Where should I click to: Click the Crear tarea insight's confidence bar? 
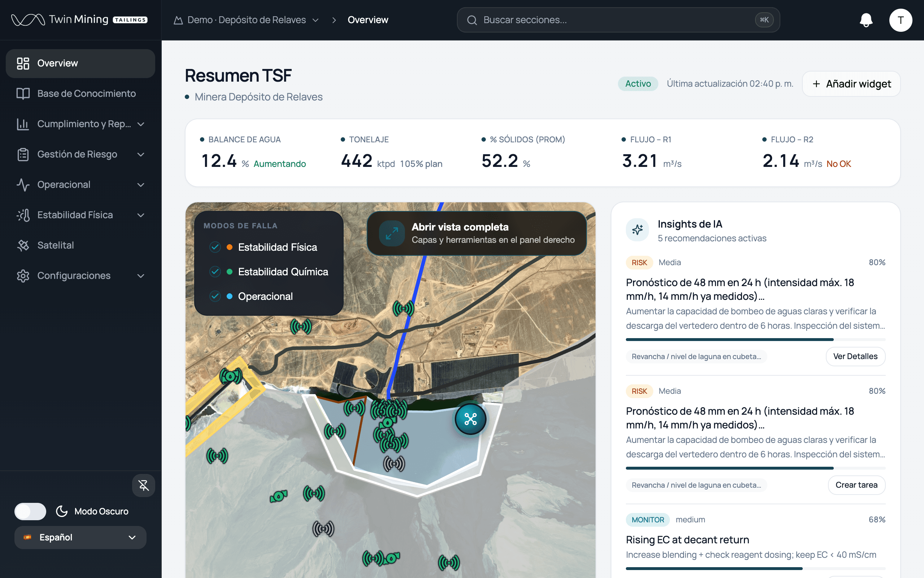[755, 468]
